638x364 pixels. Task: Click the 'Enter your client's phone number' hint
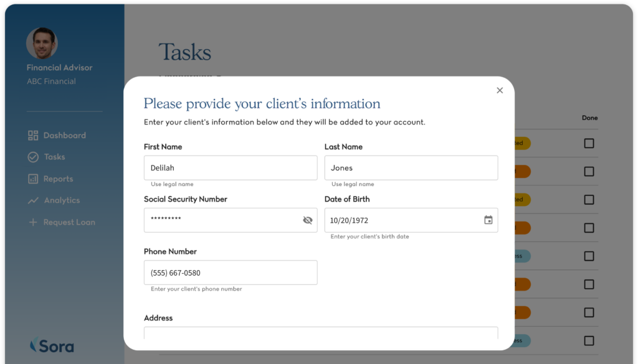(196, 289)
